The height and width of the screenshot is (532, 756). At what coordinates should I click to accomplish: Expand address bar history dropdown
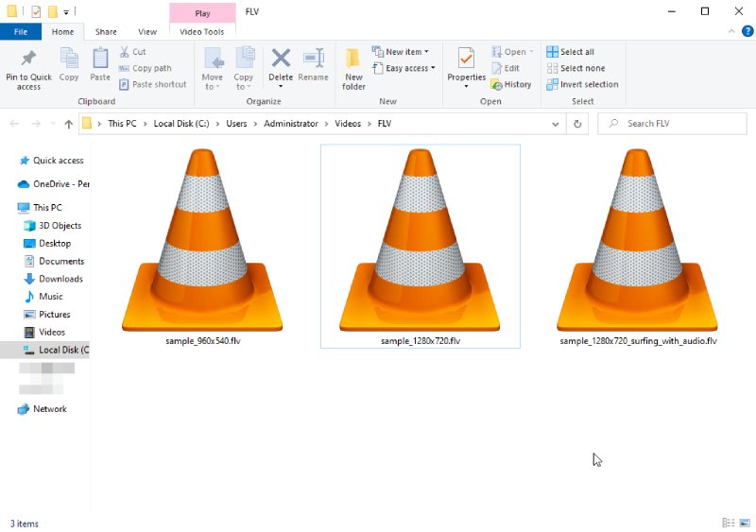(556, 124)
